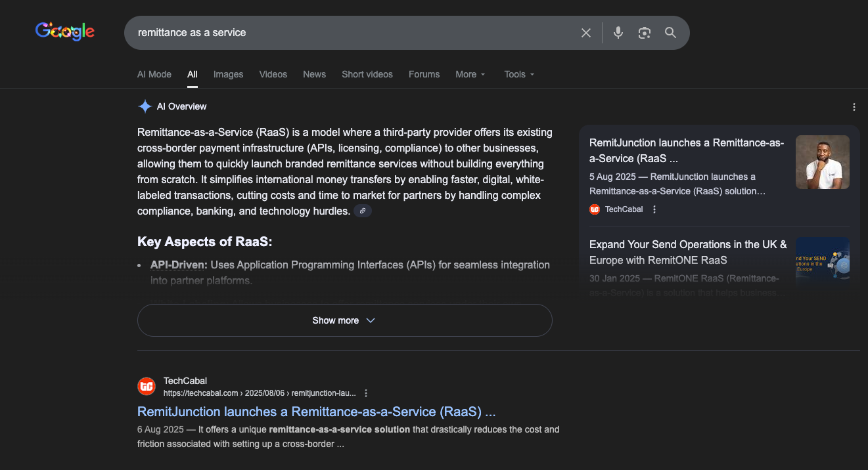This screenshot has height=470, width=868.
Task: Open Search by image lens icon
Action: tap(644, 33)
